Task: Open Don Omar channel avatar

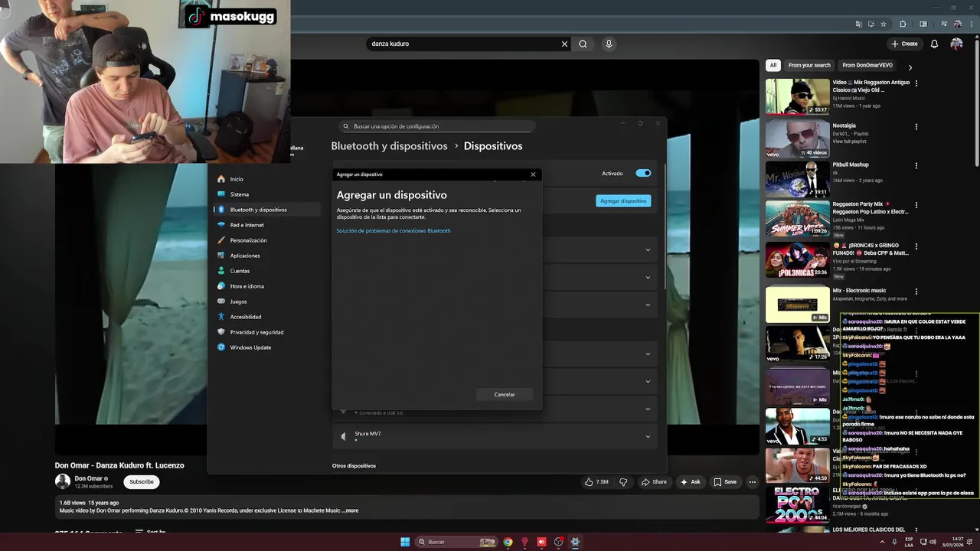Action: click(62, 481)
